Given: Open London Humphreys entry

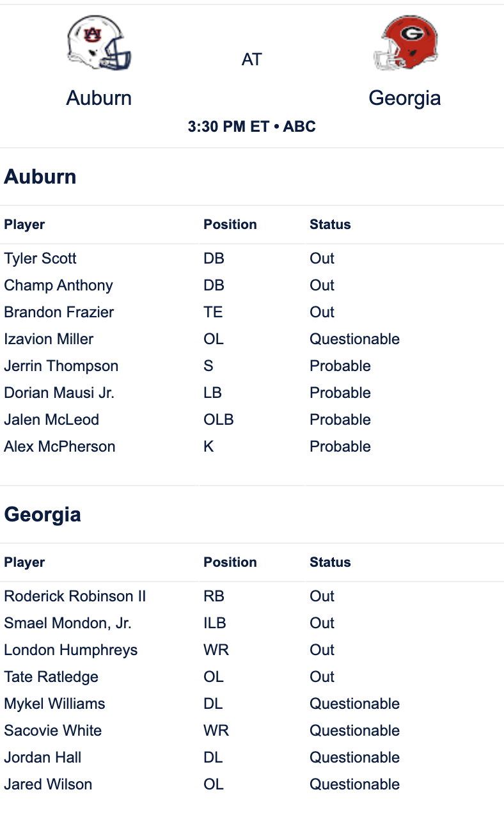Looking at the screenshot, I should (x=71, y=650).
